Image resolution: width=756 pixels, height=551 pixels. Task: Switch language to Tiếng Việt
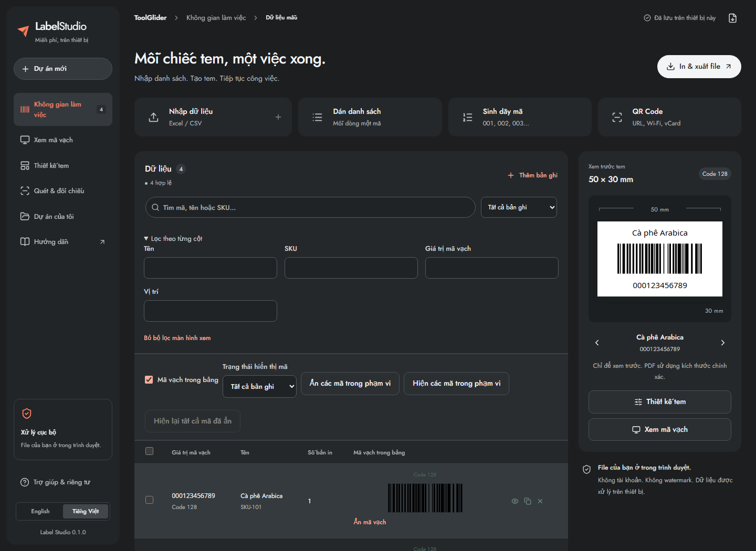click(86, 512)
